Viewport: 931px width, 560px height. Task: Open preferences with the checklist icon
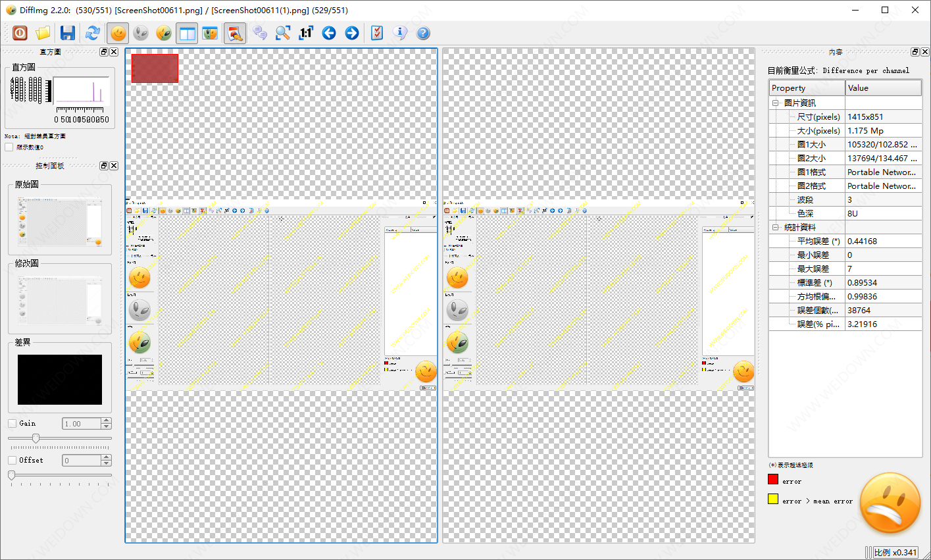(x=377, y=33)
